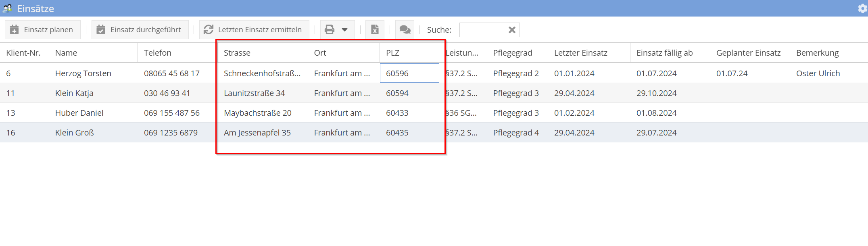Image resolution: width=868 pixels, height=246 pixels.
Task: Click the PLZ cell 60433
Action: click(x=409, y=113)
